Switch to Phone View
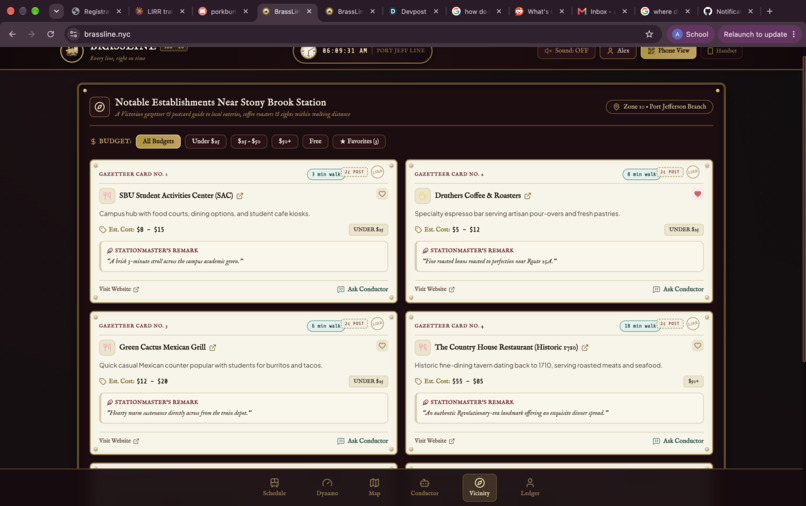806x506 pixels. 668,50
